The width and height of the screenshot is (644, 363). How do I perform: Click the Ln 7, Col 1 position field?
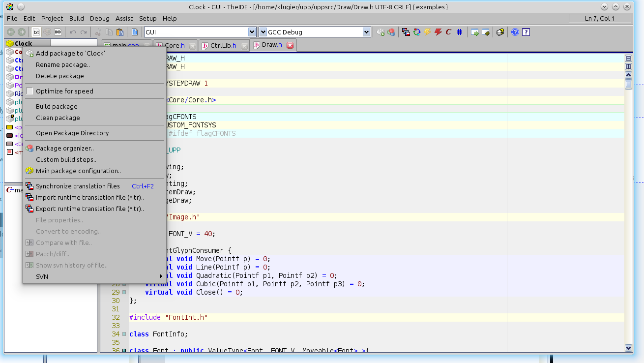click(600, 18)
